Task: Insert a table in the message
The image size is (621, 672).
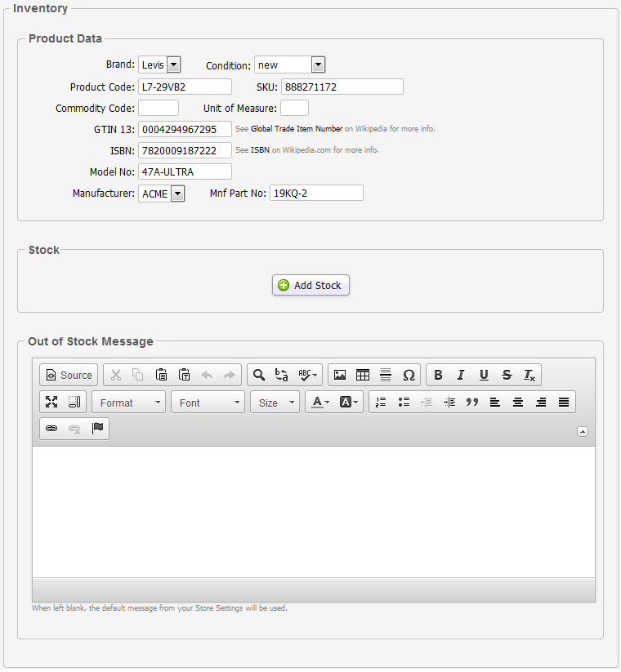Action: pos(363,376)
